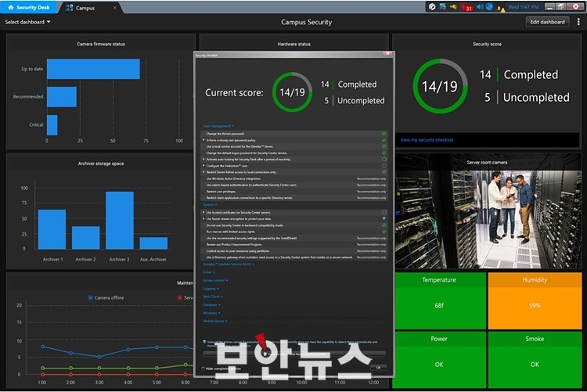Click the Use Windows Active Directory integration row

click(x=293, y=178)
